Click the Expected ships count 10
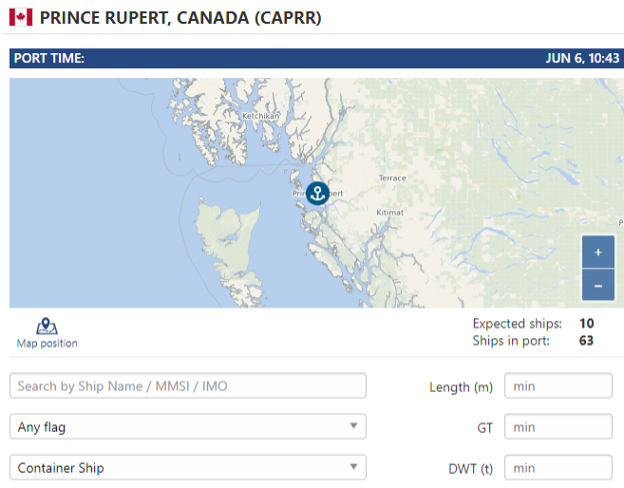Viewport: 624px width, 488px height. click(587, 323)
